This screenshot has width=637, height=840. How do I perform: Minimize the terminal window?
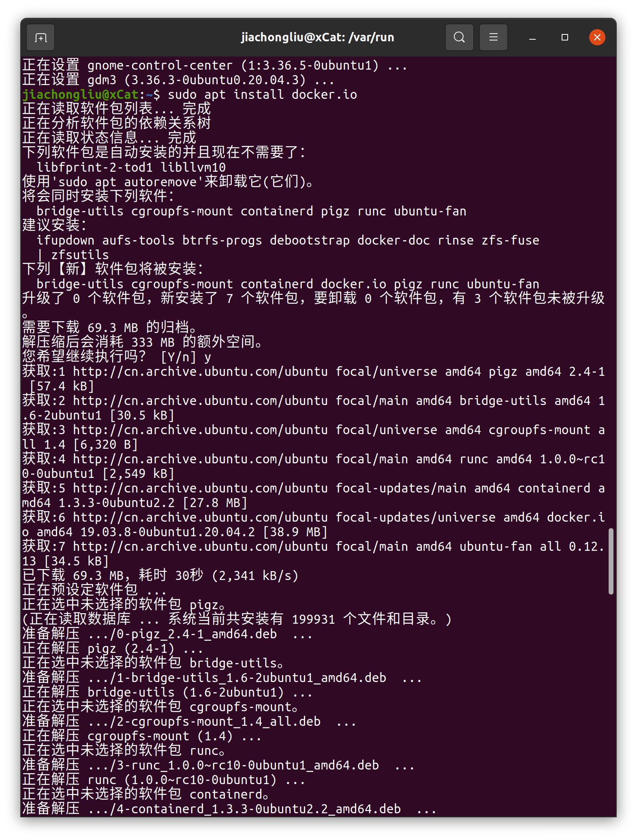point(532,38)
